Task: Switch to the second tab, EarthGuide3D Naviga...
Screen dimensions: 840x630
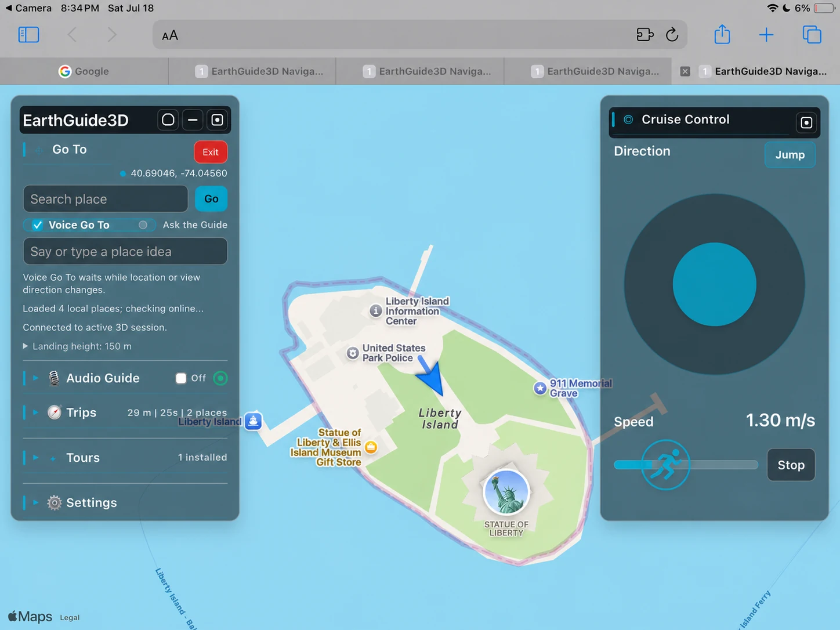Action: pyautogui.click(x=252, y=71)
